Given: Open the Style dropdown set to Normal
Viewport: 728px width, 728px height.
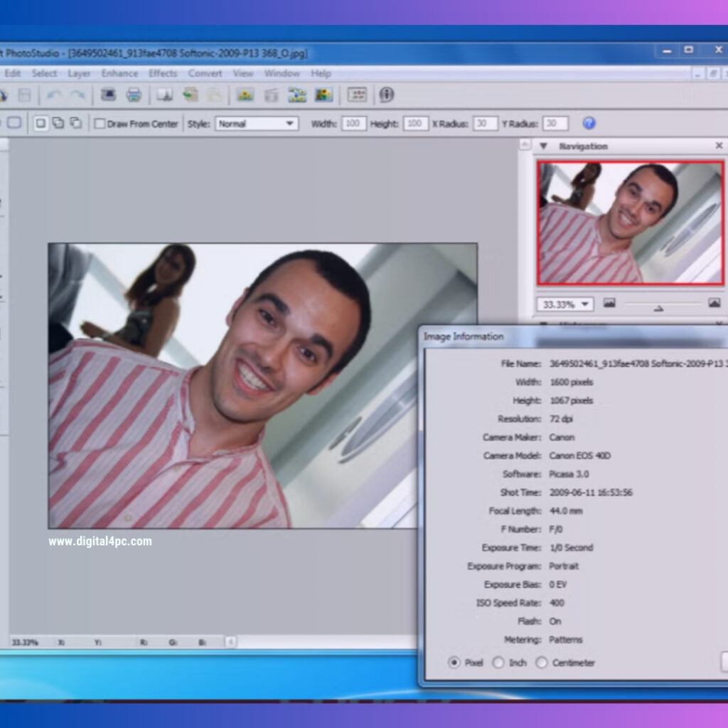Looking at the screenshot, I should (x=256, y=124).
